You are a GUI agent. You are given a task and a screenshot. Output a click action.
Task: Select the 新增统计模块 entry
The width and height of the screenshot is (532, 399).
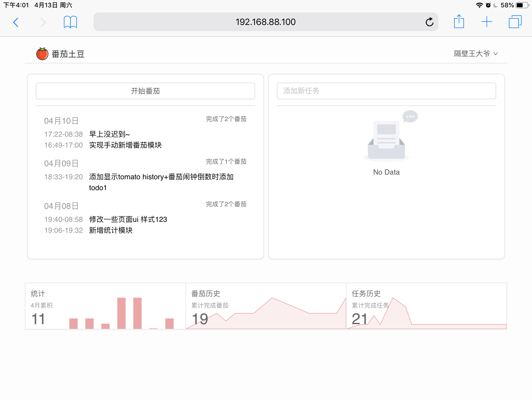[111, 230]
